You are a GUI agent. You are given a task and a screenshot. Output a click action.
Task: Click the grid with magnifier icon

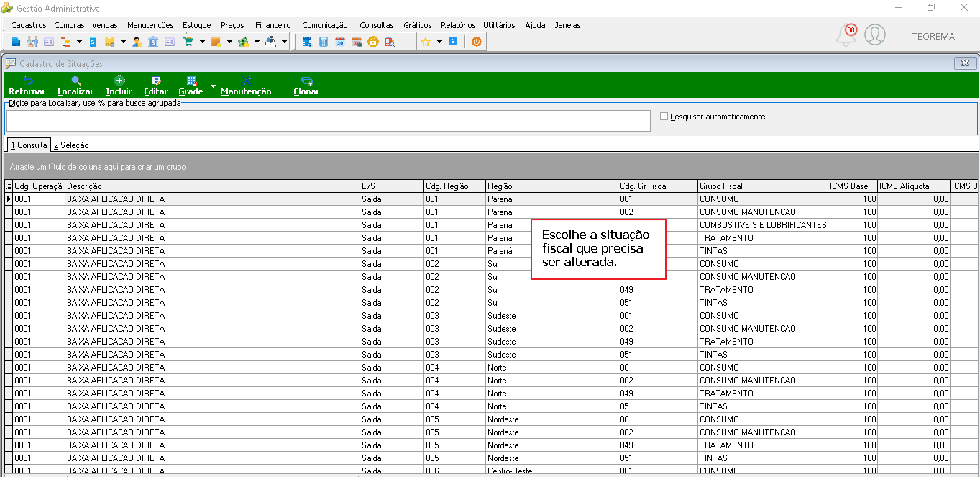(390, 42)
